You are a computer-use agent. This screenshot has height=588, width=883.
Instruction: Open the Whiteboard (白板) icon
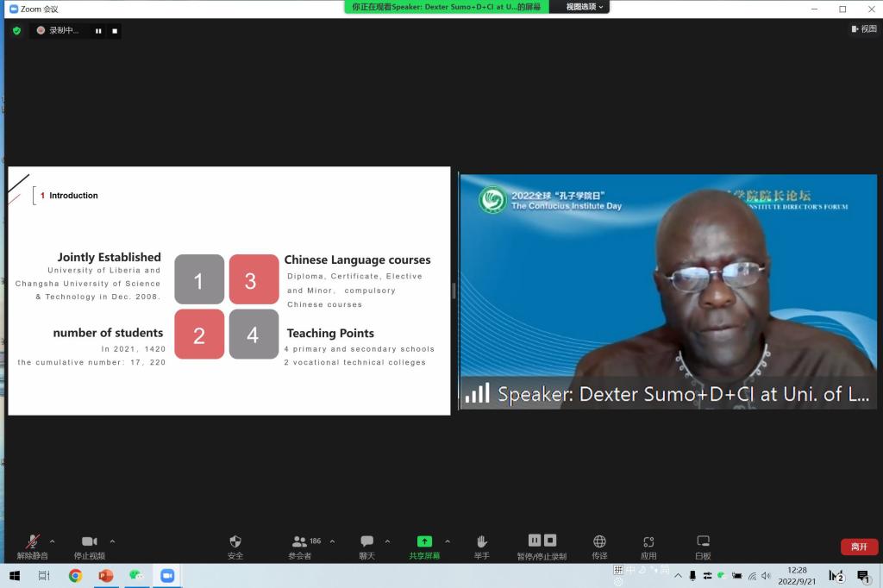click(703, 542)
